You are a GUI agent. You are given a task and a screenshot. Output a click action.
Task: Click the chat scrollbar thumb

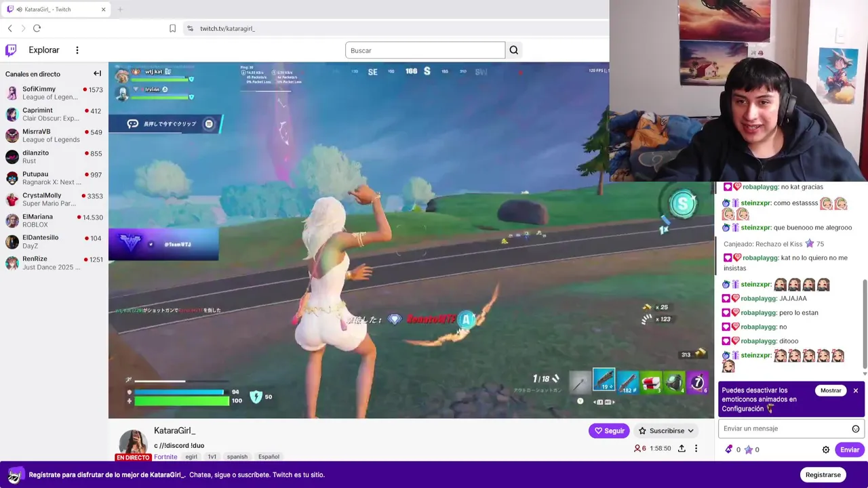coord(865,324)
